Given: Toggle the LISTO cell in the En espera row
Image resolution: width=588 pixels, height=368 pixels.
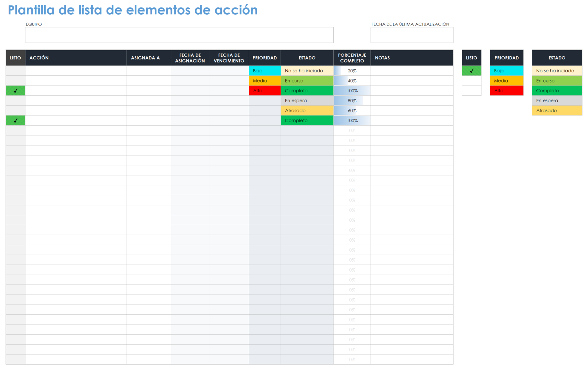Looking at the screenshot, I should pyautogui.click(x=15, y=100).
